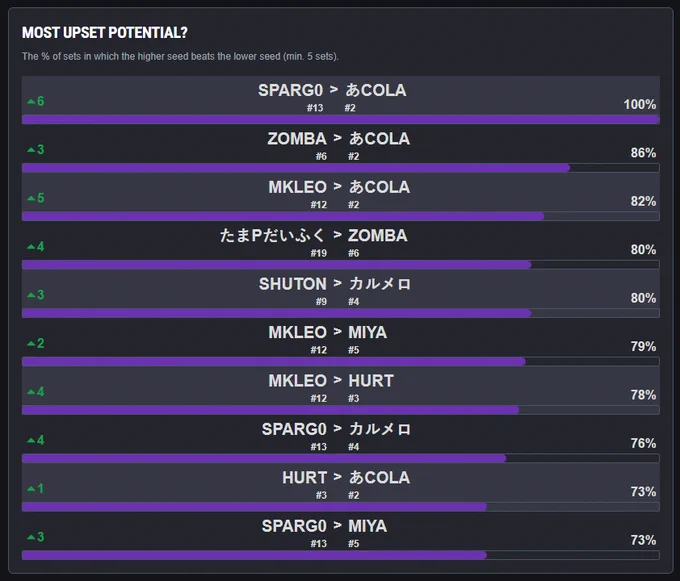Click the up arrow beside 5 on MKLEO row
680x581 pixels.
31,199
